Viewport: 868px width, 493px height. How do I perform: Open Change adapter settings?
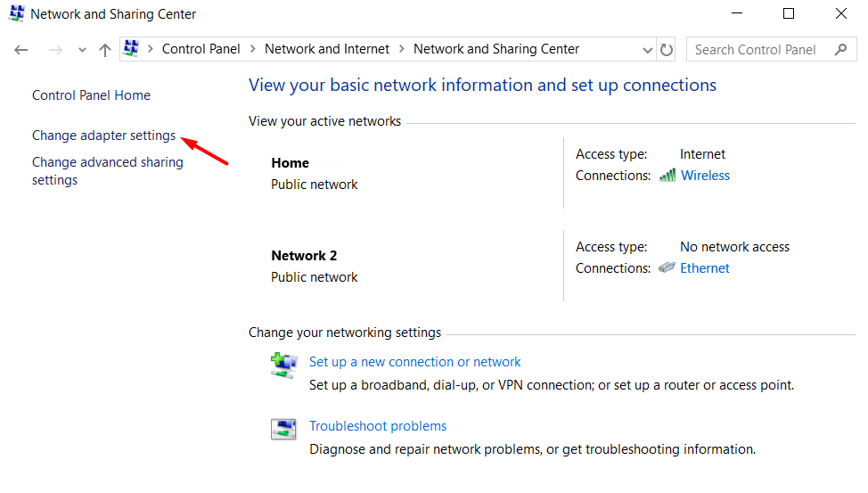pos(103,136)
